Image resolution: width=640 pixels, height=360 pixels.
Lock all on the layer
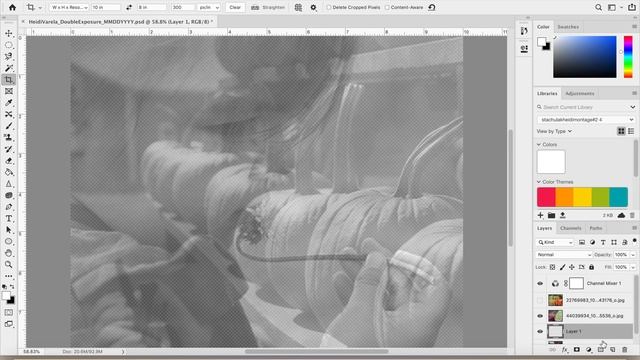[591, 267]
